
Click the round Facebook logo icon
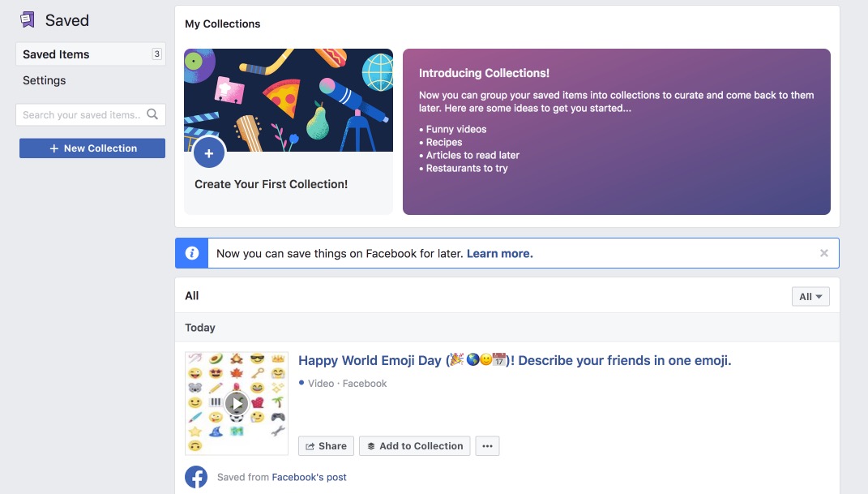[x=196, y=477]
